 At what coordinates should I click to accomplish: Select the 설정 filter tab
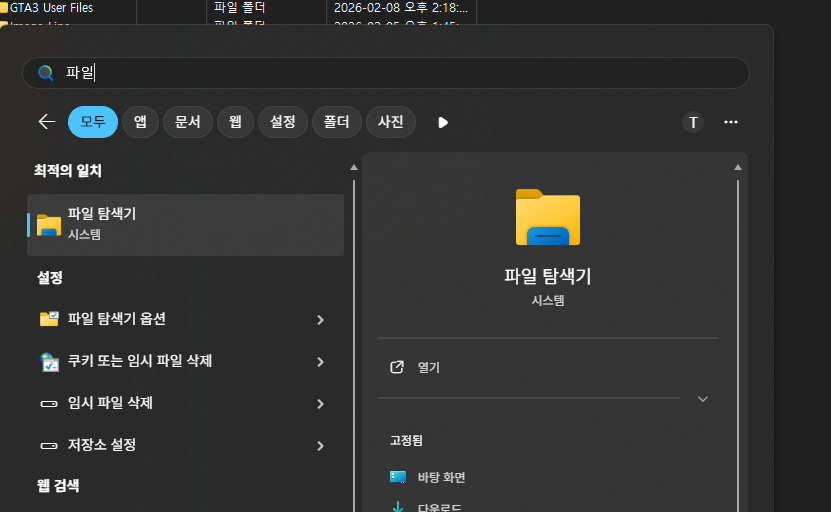282,122
